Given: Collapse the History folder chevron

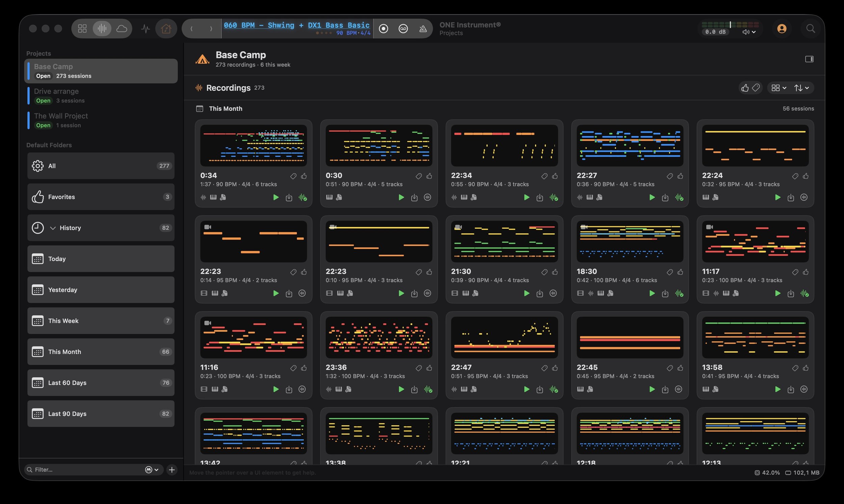Looking at the screenshot, I should pos(53,228).
